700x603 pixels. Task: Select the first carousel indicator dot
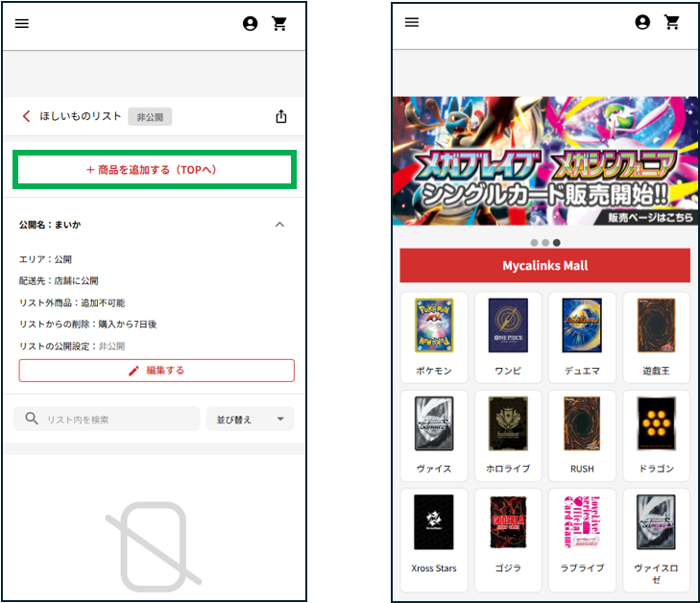(x=533, y=243)
